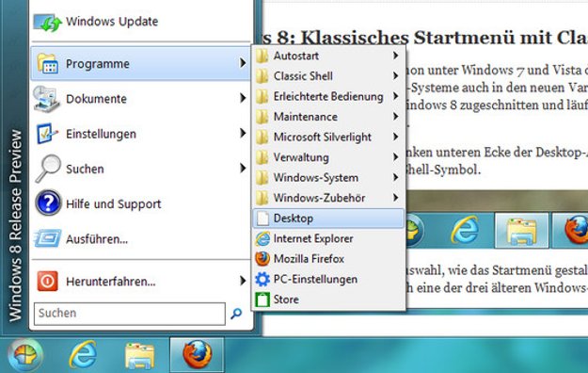Expand the Classic Shell folder arrow
The image size is (588, 373).
click(396, 75)
